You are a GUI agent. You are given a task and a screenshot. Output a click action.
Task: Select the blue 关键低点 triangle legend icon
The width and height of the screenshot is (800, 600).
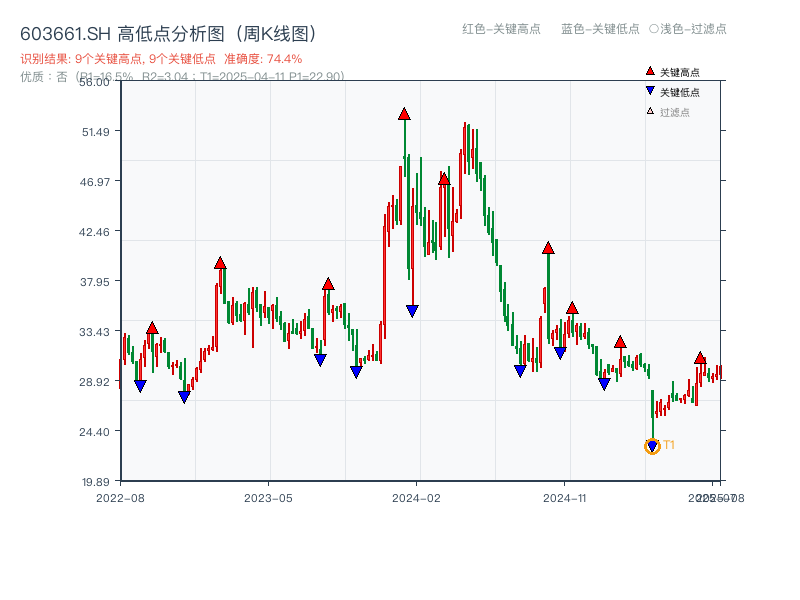click(x=648, y=88)
